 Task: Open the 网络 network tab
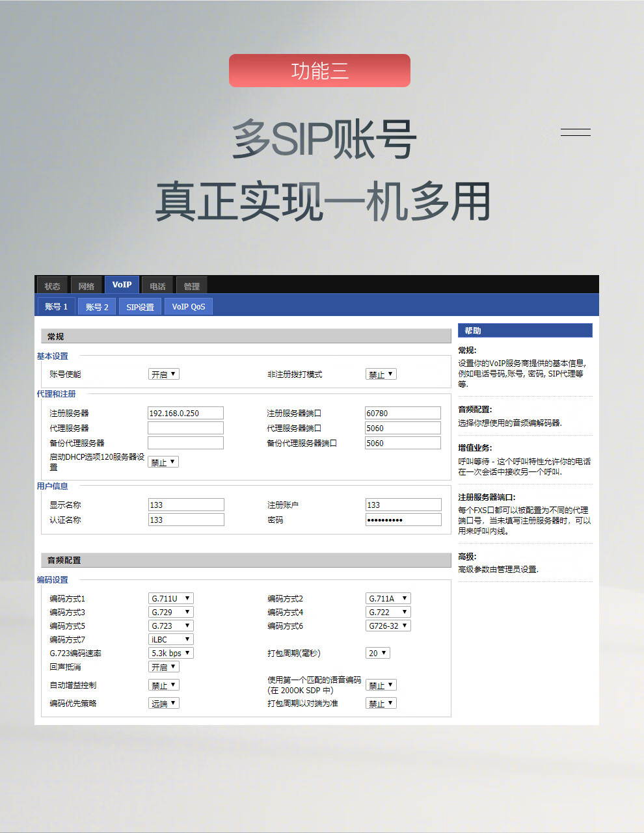pyautogui.click(x=87, y=286)
